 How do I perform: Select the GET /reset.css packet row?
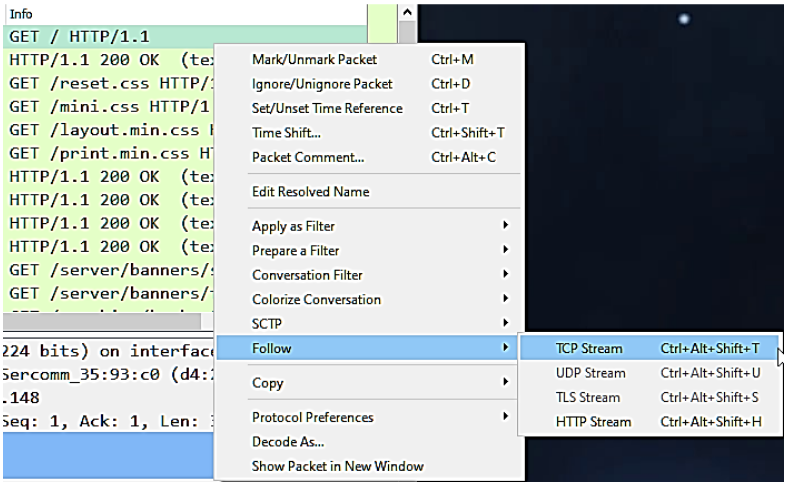pos(109,83)
